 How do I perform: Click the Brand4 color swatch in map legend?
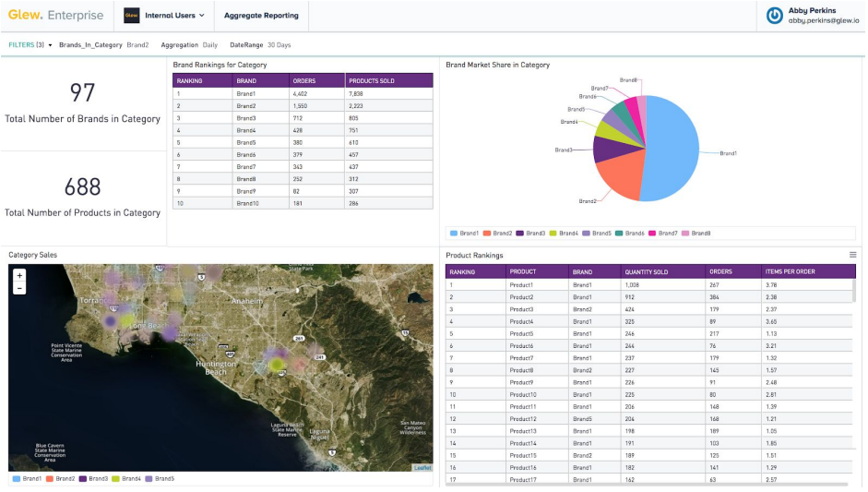coord(115,479)
